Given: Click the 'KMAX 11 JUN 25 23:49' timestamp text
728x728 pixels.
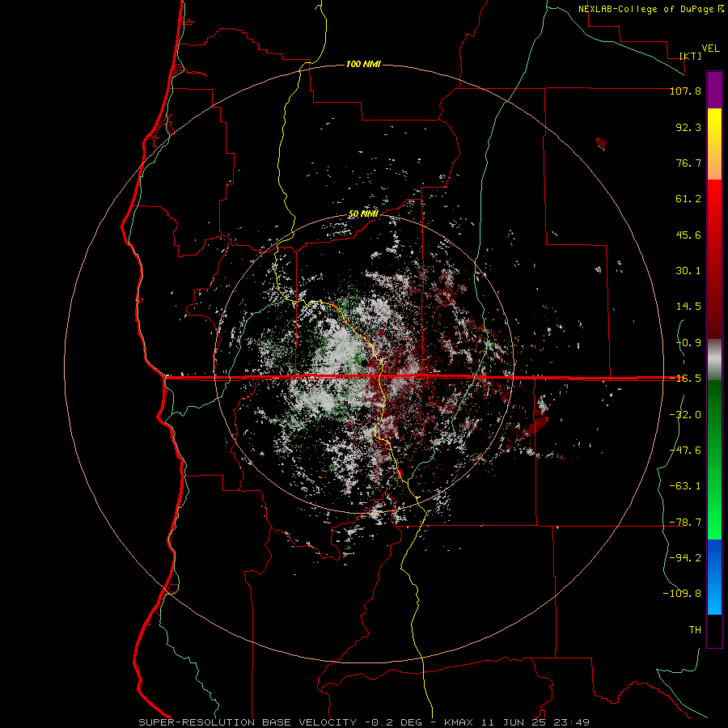Looking at the screenshot, I should point(517,722).
